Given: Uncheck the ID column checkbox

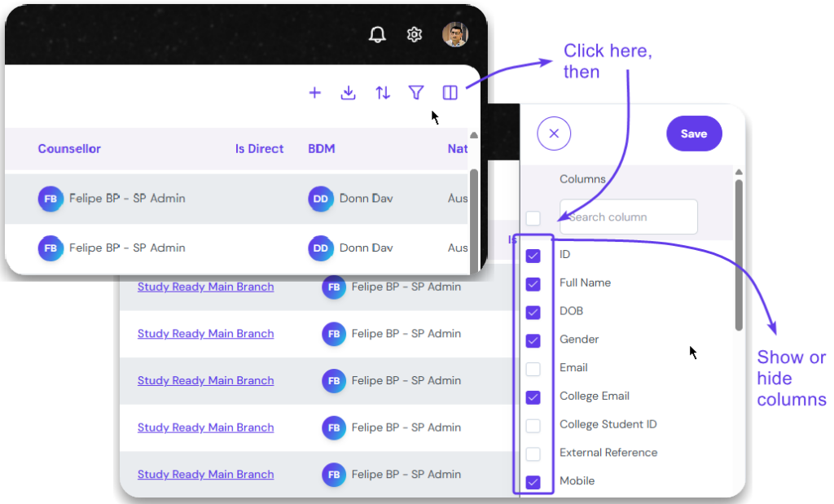Looking at the screenshot, I should [533, 256].
